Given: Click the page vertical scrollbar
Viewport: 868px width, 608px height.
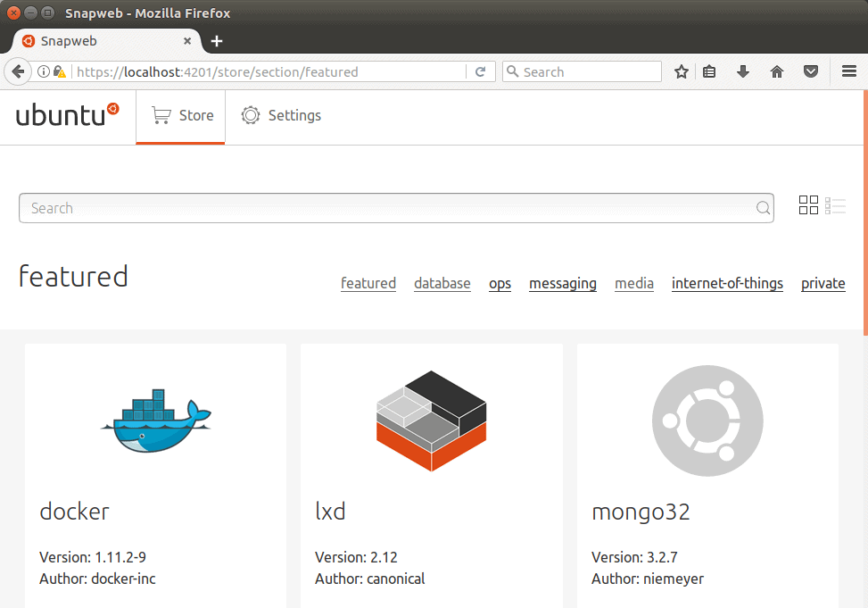Looking at the screenshot, I should pyautogui.click(x=865, y=212).
